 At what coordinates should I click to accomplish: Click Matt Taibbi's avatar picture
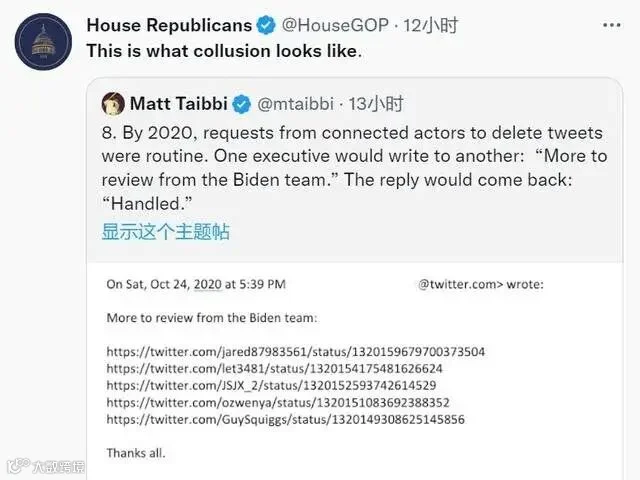(113, 104)
